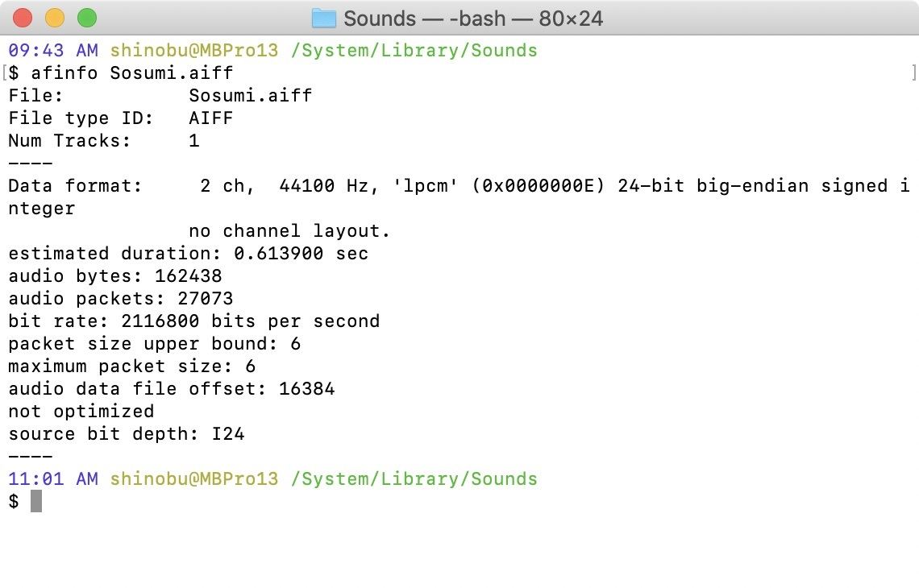
Task: Click the bit rate value '2116800'
Action: tap(160, 321)
